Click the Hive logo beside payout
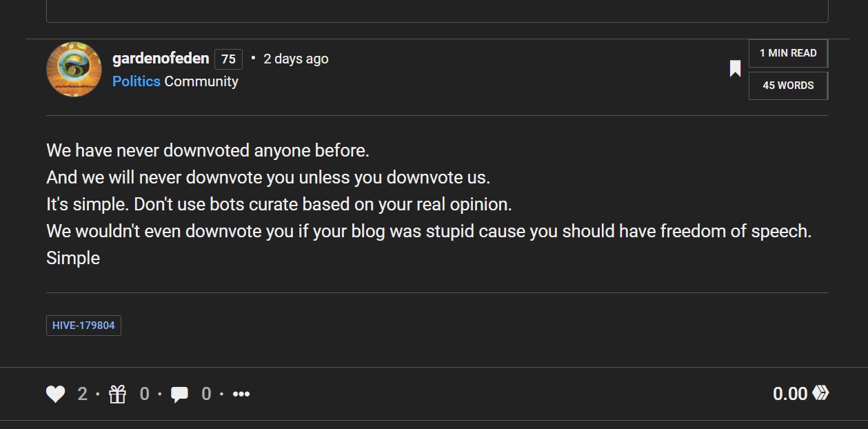 tap(820, 393)
